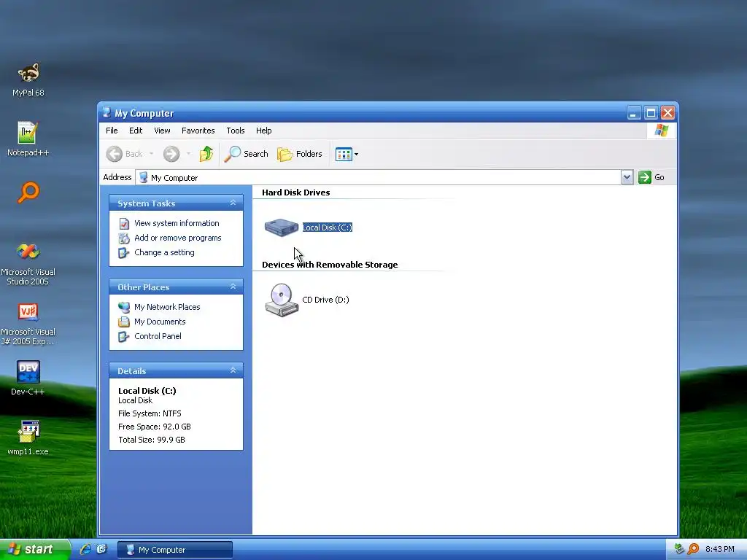Click the Windows flag logo in menu bar
This screenshot has width=747, height=560.
(661, 131)
